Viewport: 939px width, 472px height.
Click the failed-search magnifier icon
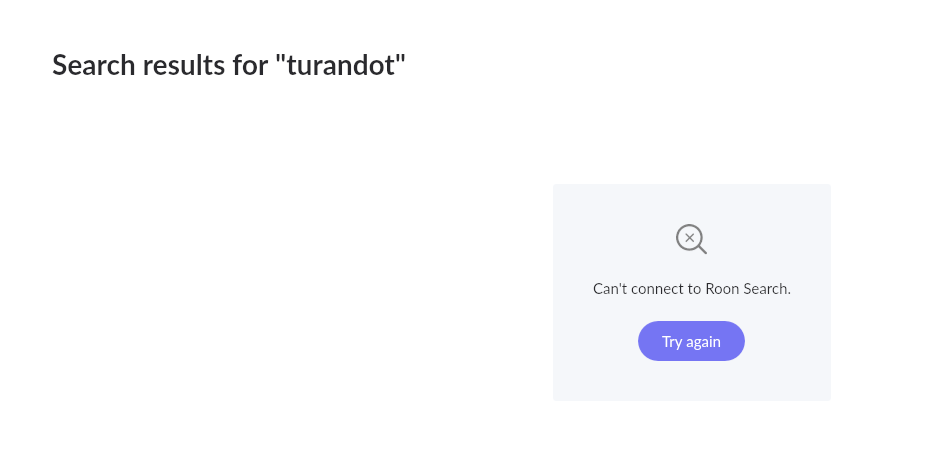691,239
